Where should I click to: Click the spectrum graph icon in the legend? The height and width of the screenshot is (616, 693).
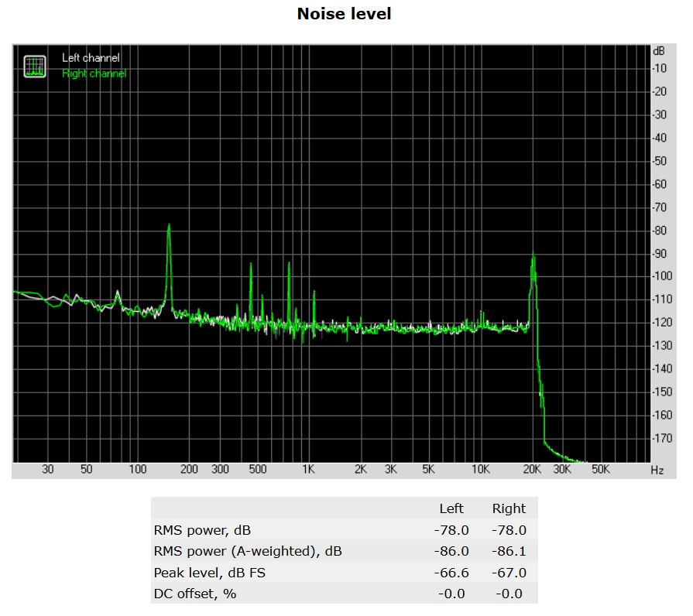click(35, 67)
